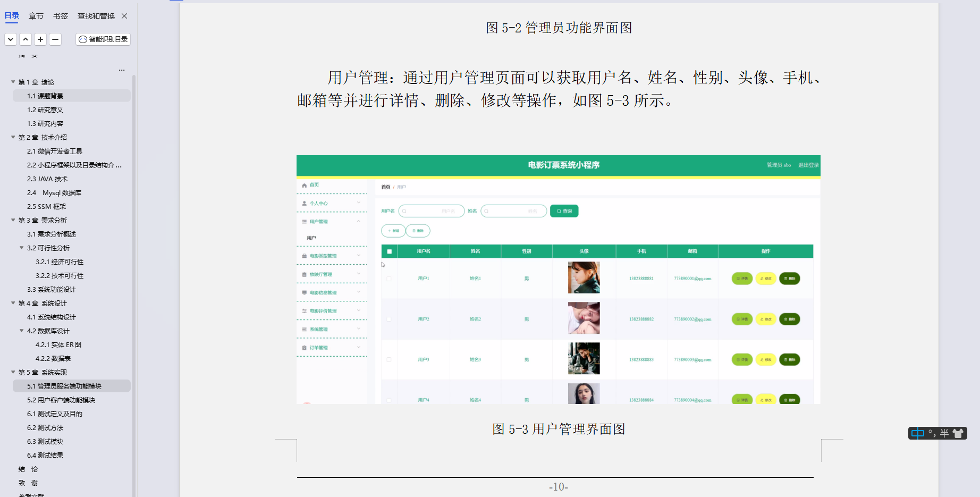This screenshot has width=980, height=497.
Task: Check the checkbox for the 用户1 row
Action: [388, 278]
